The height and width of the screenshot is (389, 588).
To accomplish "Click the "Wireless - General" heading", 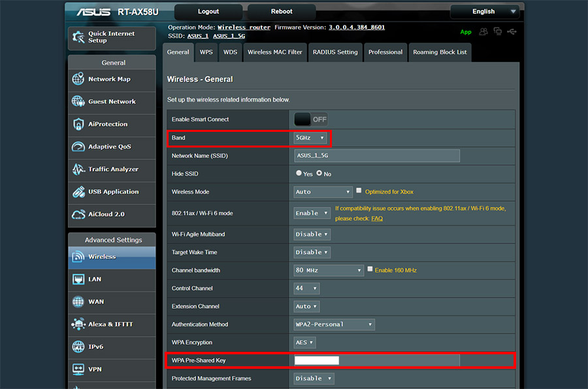I will coord(200,80).
